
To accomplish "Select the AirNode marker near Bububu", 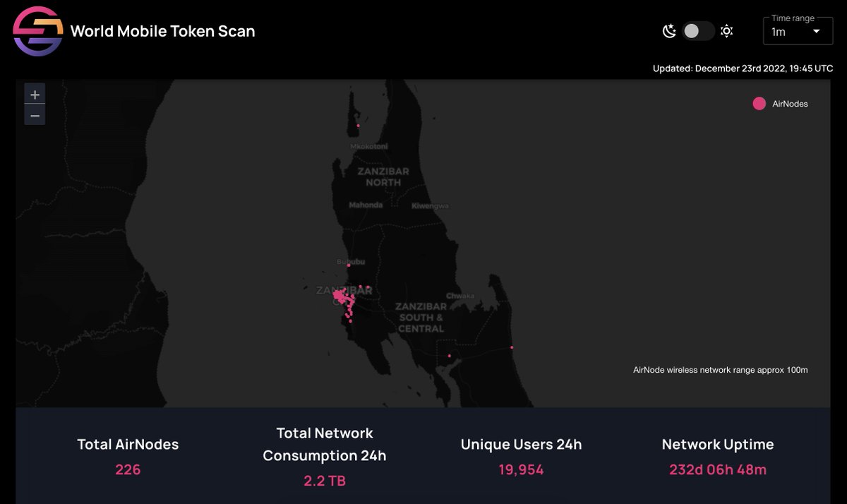I will (x=349, y=265).
